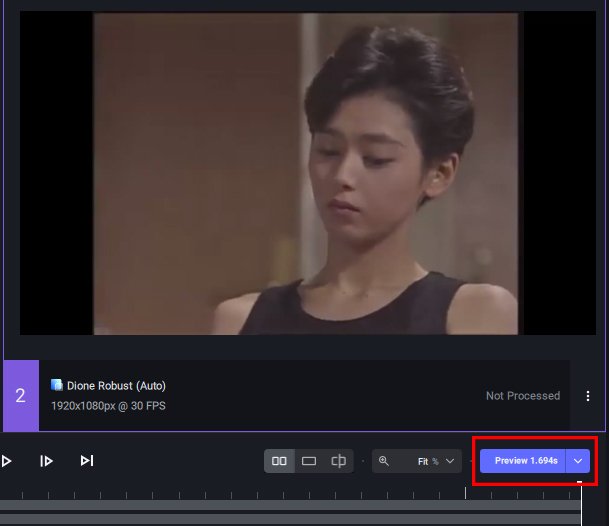Click the Dione Robust model icon
This screenshot has height=526, width=609.
coord(57,385)
